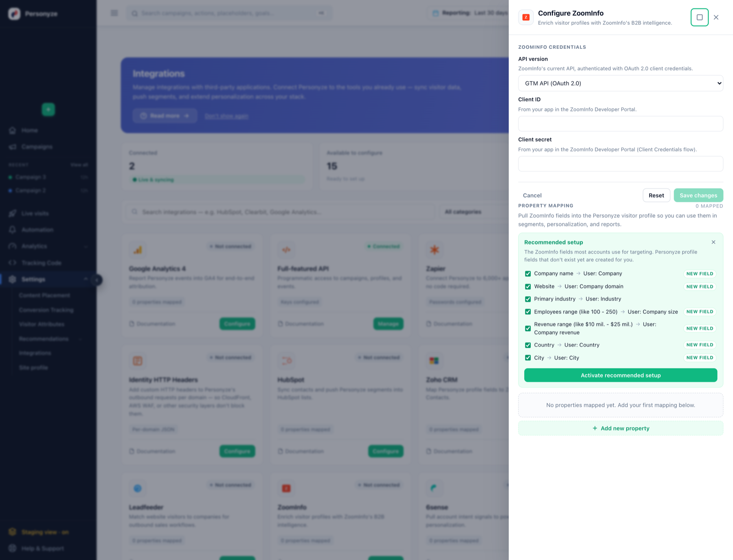Click the green plus create button
733x560 pixels.
48,109
